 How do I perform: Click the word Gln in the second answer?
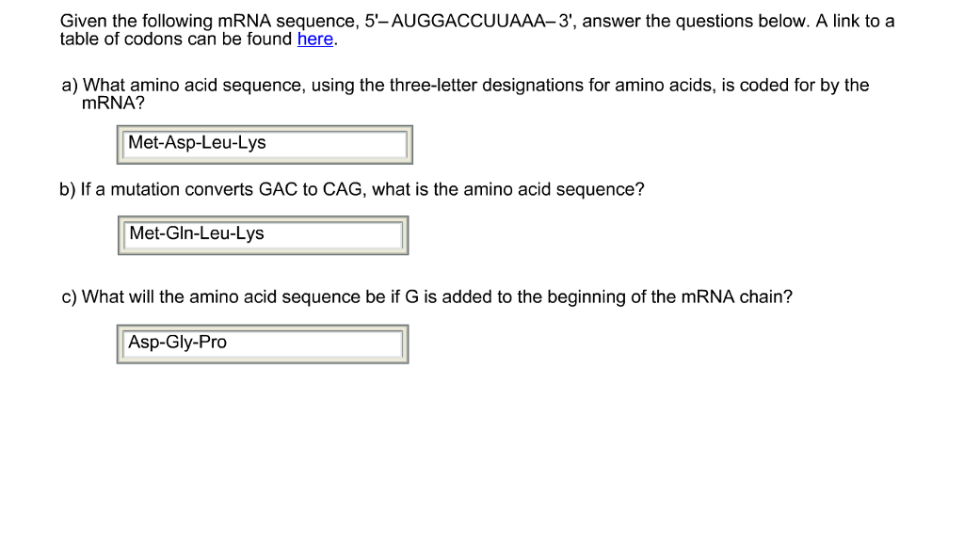180,233
